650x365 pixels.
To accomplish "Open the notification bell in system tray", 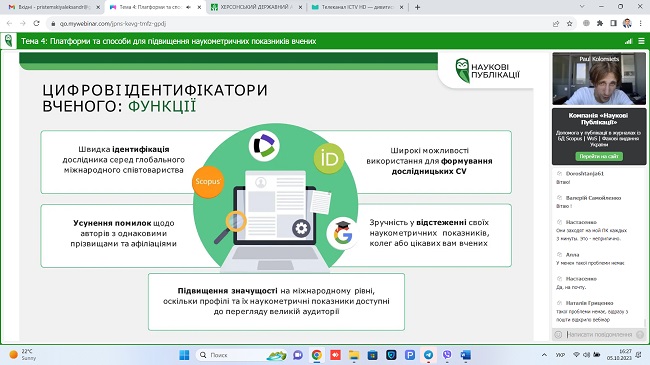I will [639, 355].
